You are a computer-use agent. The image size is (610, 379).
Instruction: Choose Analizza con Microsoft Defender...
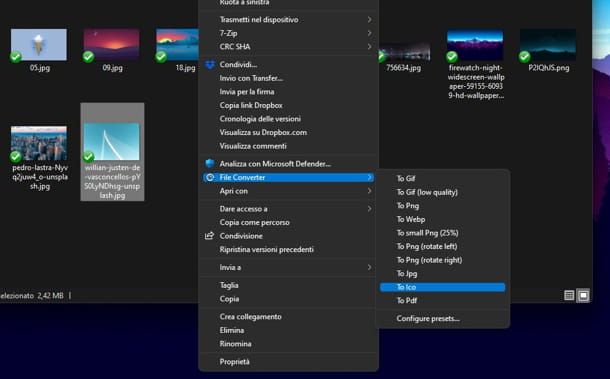coord(288,164)
